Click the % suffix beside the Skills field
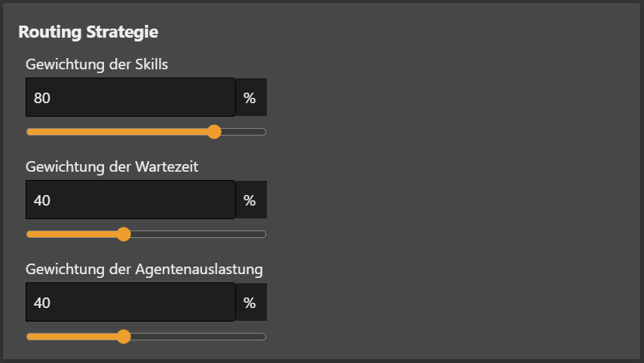The image size is (644, 363). 250,98
